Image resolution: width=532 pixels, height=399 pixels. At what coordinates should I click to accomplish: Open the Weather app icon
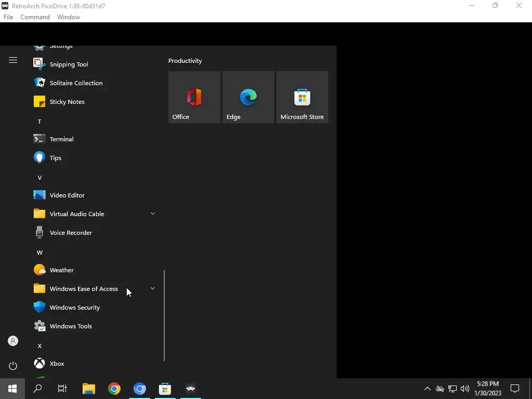click(x=39, y=270)
